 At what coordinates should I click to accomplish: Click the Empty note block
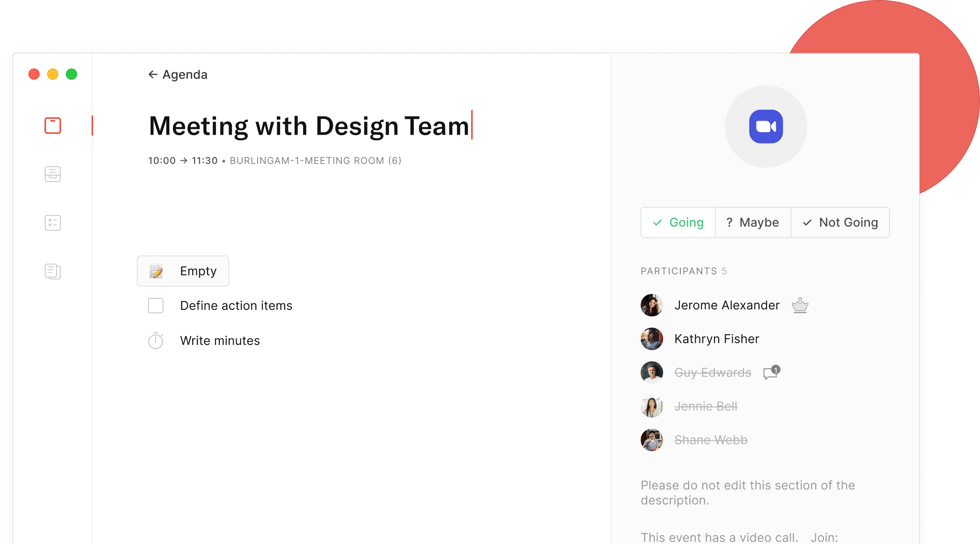pos(183,271)
